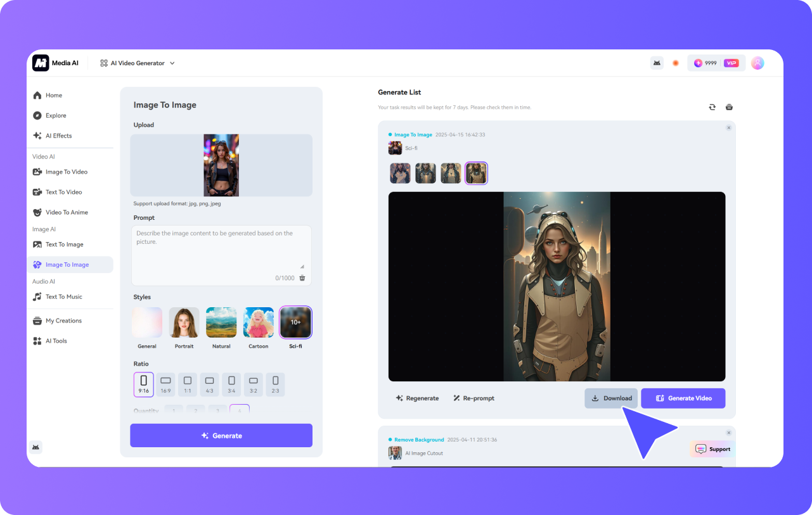The height and width of the screenshot is (515, 812).
Task: Click the Image To Image task label
Action: point(413,135)
